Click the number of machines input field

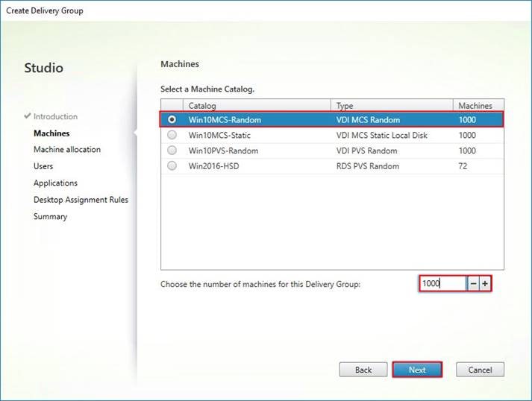click(442, 283)
